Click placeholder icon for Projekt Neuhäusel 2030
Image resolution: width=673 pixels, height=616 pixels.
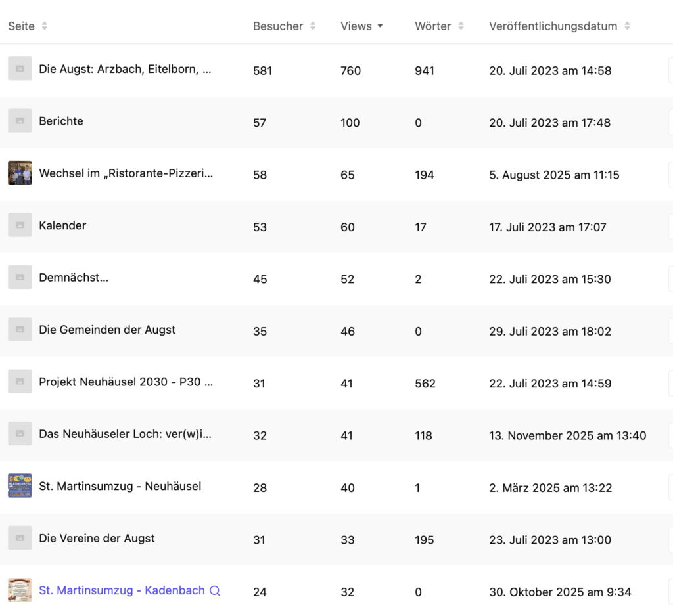tap(20, 382)
